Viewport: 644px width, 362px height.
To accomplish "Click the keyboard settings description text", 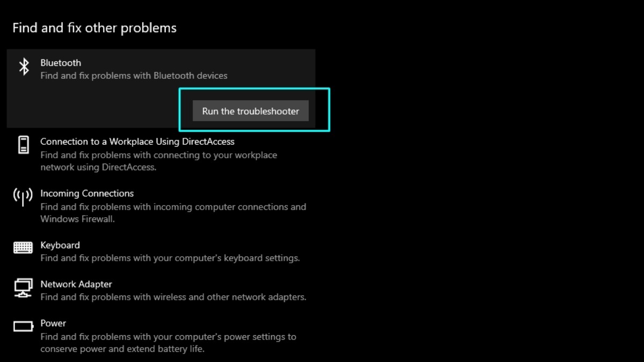I will [x=170, y=258].
